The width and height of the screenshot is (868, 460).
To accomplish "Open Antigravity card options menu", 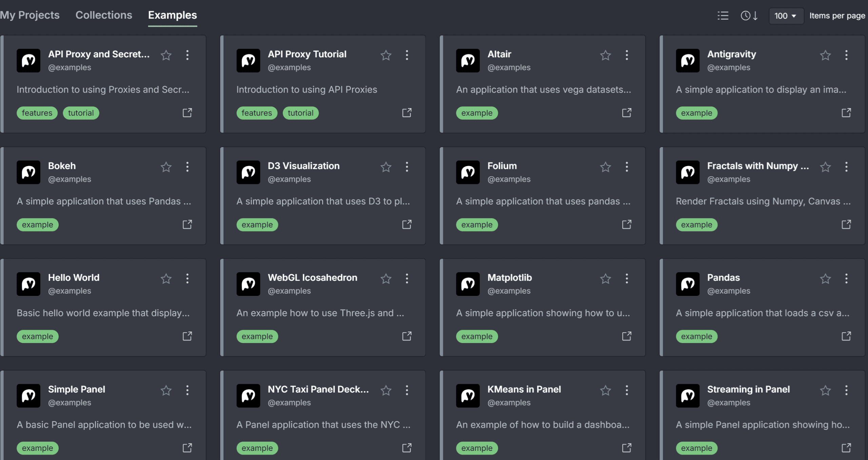I will point(846,55).
